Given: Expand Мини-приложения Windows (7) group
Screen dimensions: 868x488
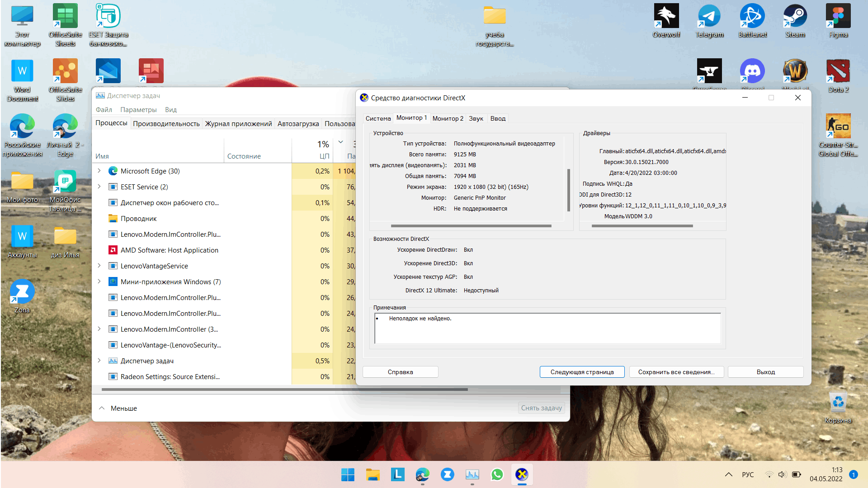Looking at the screenshot, I should (99, 282).
